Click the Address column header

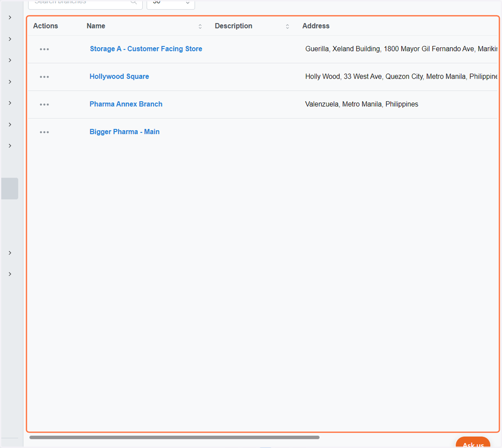point(316,26)
